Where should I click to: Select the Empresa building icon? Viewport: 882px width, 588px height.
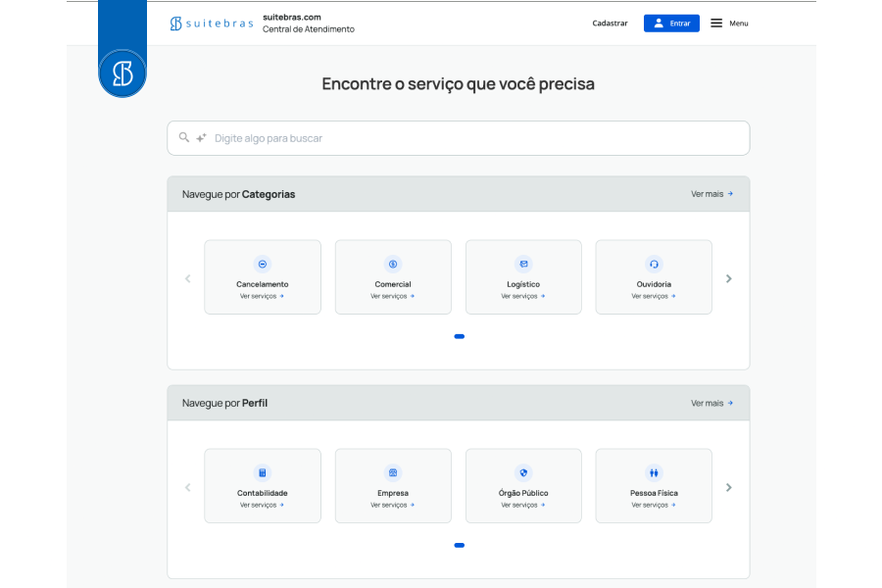coord(392,471)
